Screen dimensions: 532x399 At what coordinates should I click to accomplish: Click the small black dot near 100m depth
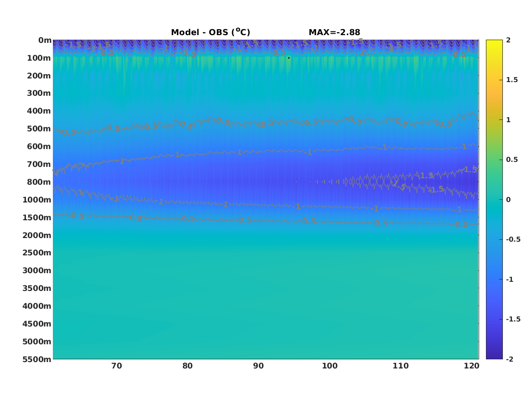tap(289, 58)
